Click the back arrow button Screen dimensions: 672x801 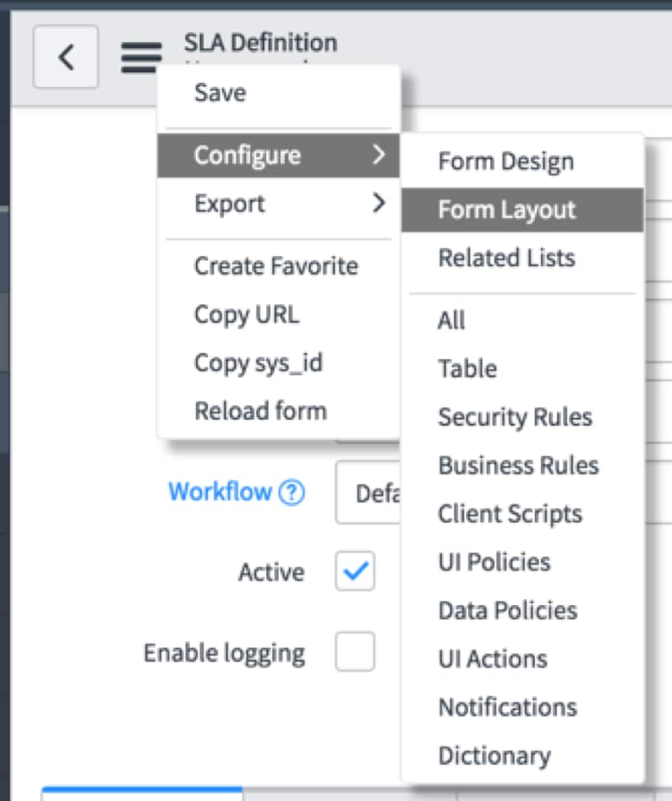click(66, 56)
